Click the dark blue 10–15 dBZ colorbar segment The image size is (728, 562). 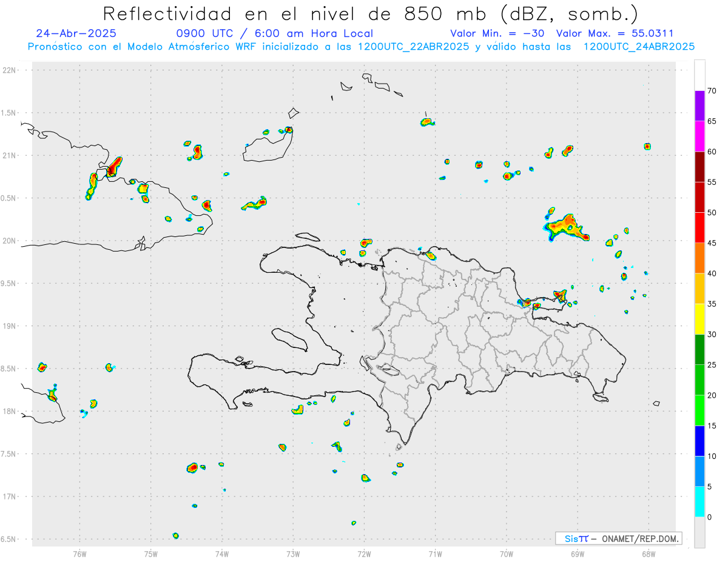(x=699, y=441)
